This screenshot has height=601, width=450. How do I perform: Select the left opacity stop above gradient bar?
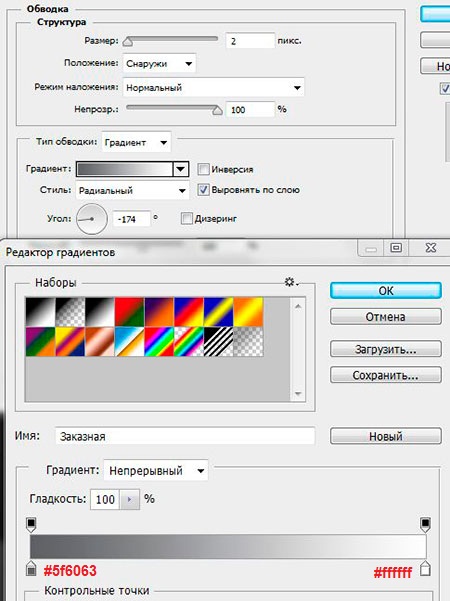coord(31,524)
